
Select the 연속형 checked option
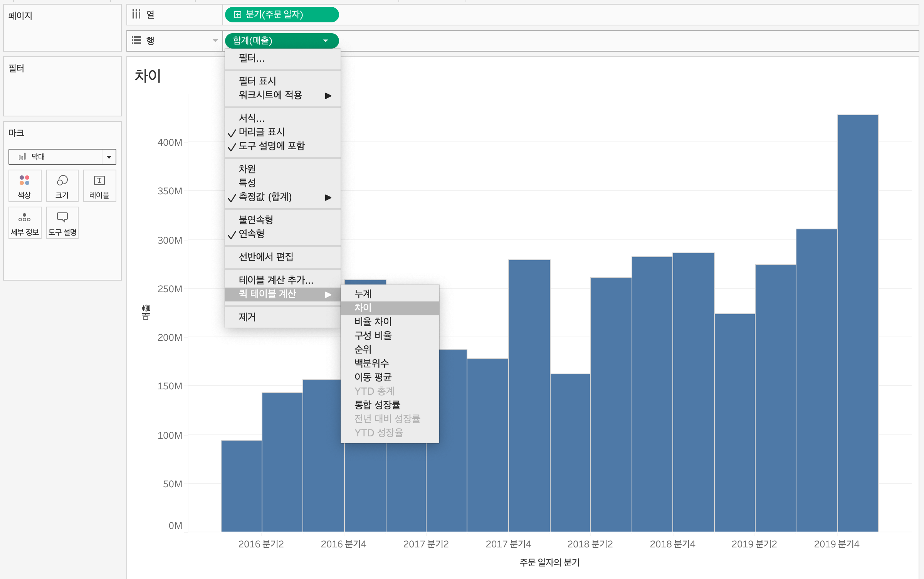[x=251, y=234]
